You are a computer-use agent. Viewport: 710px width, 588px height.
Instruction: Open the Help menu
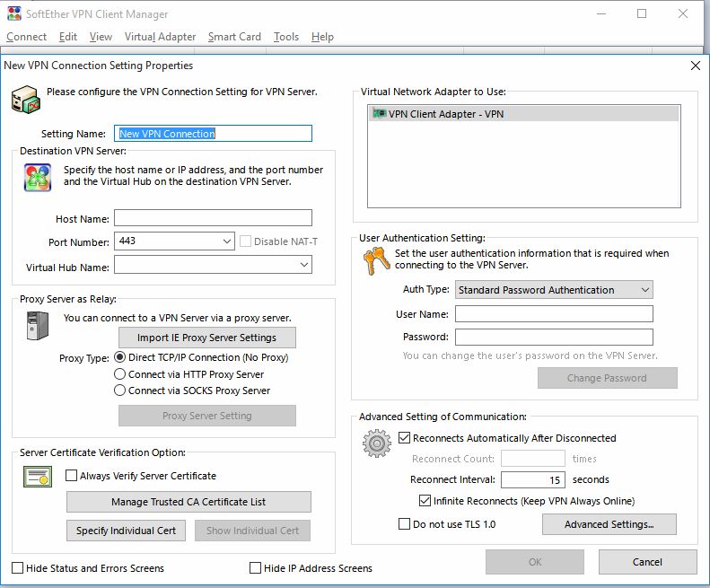(x=322, y=37)
